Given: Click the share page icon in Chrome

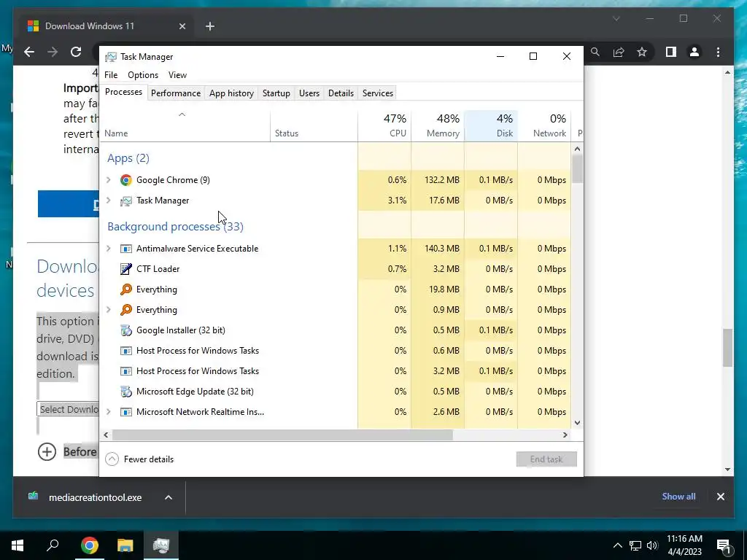Looking at the screenshot, I should click(x=619, y=52).
